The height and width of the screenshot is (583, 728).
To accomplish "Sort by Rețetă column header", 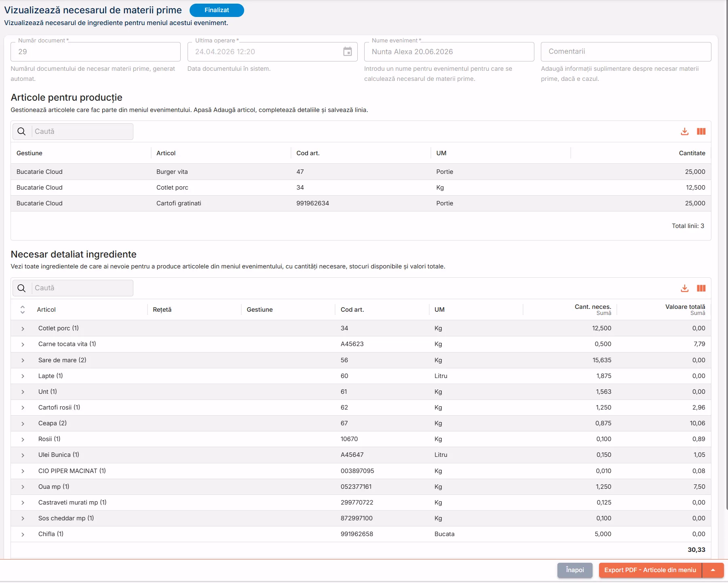I will (x=162, y=310).
